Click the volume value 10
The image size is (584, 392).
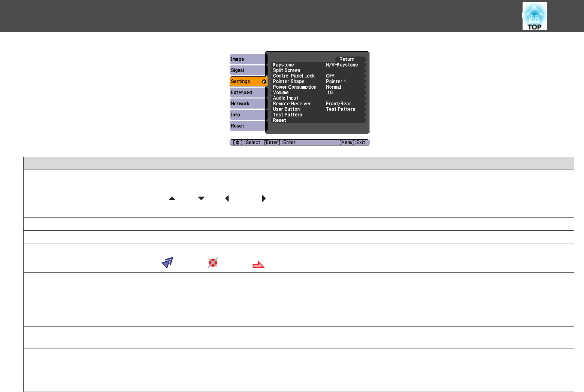330,92
